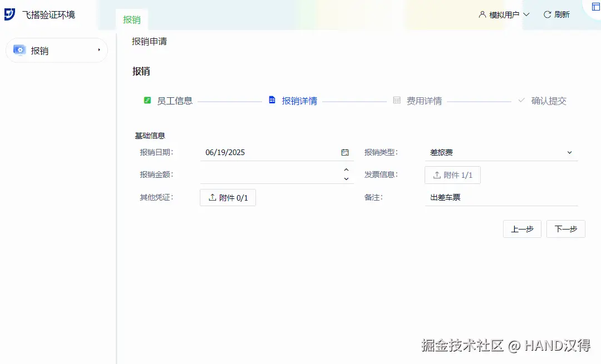Toggle the layout panel icon at top right
Viewport: 601px width, 364px height.
click(596, 6)
